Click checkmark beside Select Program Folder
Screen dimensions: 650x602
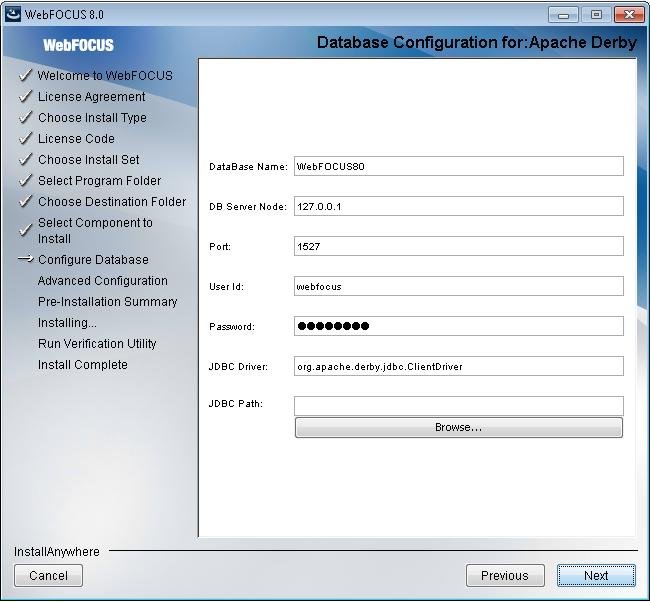coord(25,180)
